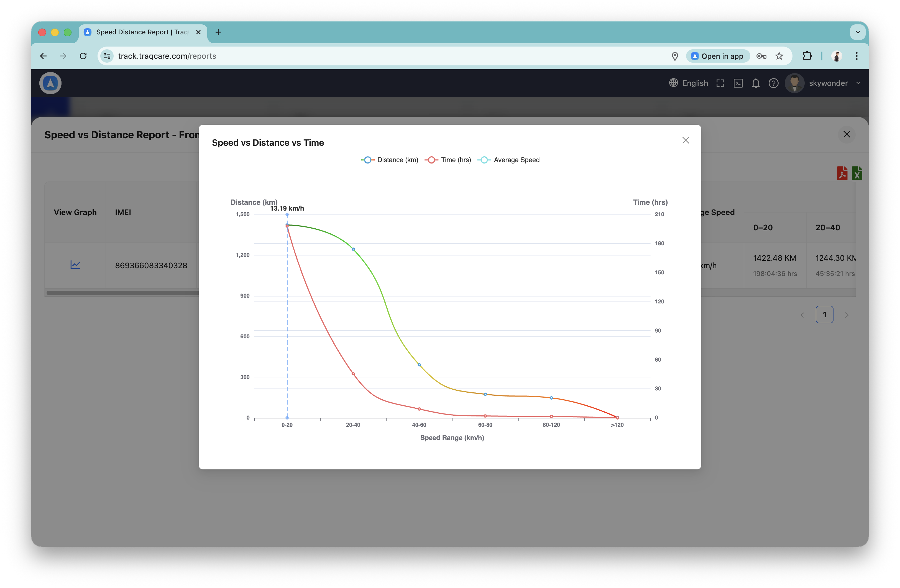
Task: Click time data point at 20-40
Action: [353, 374]
